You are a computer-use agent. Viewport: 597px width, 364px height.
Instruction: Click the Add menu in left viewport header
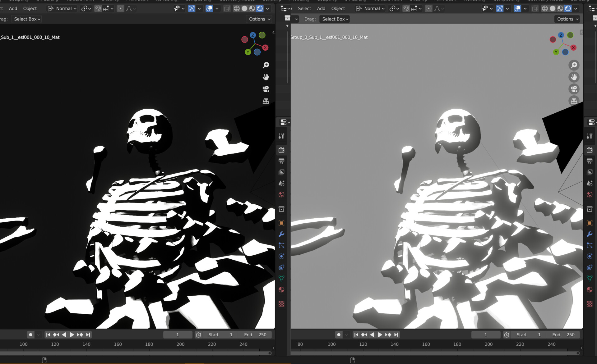tap(13, 8)
